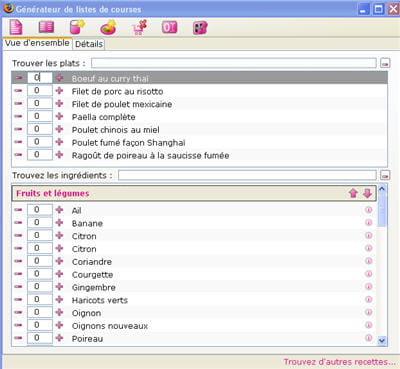The width and height of the screenshot is (400, 369).
Task: Open info for Oignons nouveaux
Action: [x=369, y=325]
